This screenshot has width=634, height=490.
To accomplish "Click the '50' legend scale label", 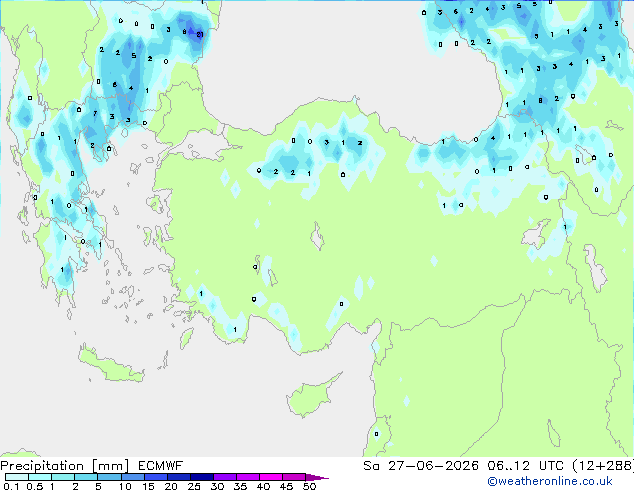I will click(x=309, y=486).
